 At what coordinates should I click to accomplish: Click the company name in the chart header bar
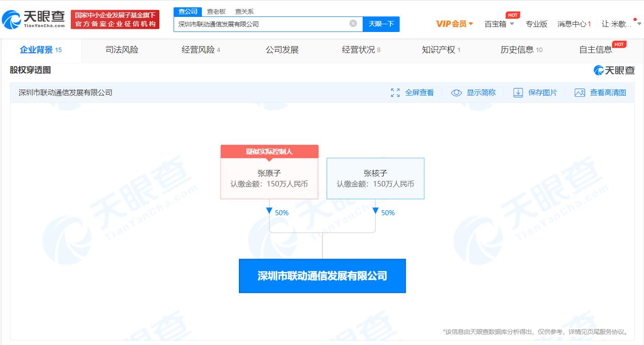[x=65, y=93]
